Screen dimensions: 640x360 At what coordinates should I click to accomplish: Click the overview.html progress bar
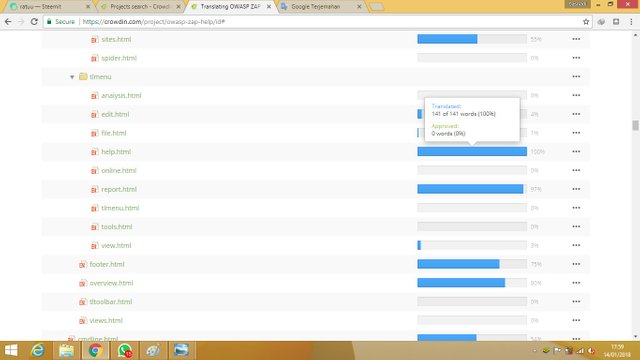472,283
